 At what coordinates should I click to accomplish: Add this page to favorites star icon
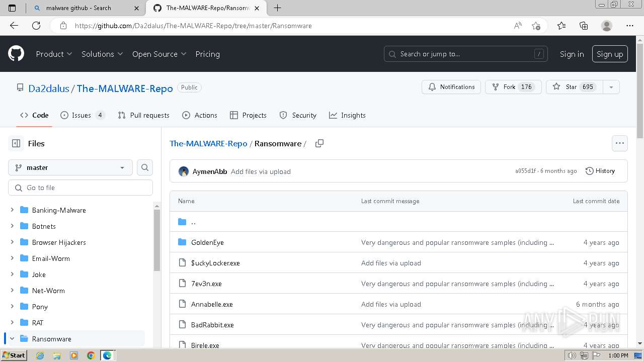pos(536,26)
